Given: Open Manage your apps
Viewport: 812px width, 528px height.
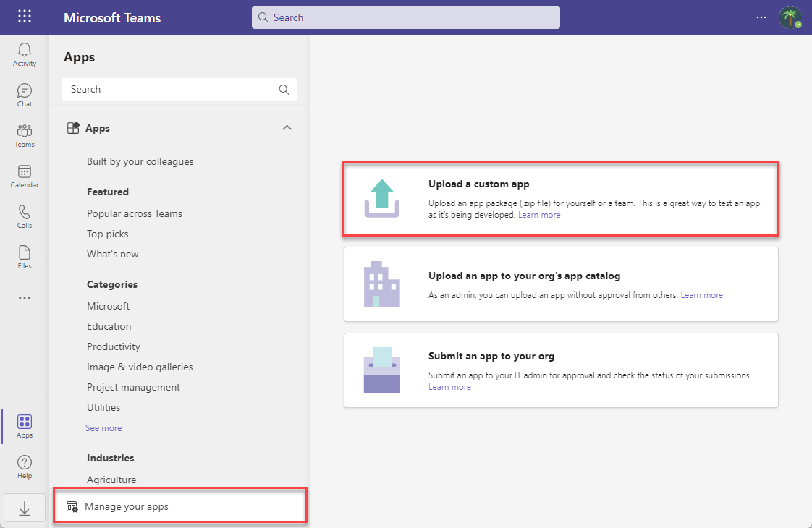Looking at the screenshot, I should point(180,506).
